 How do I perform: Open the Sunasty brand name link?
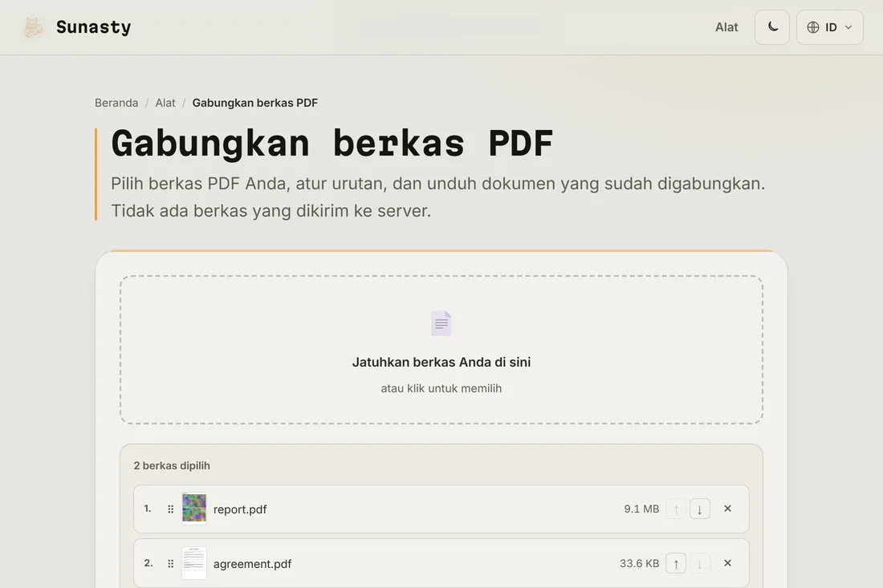point(93,27)
